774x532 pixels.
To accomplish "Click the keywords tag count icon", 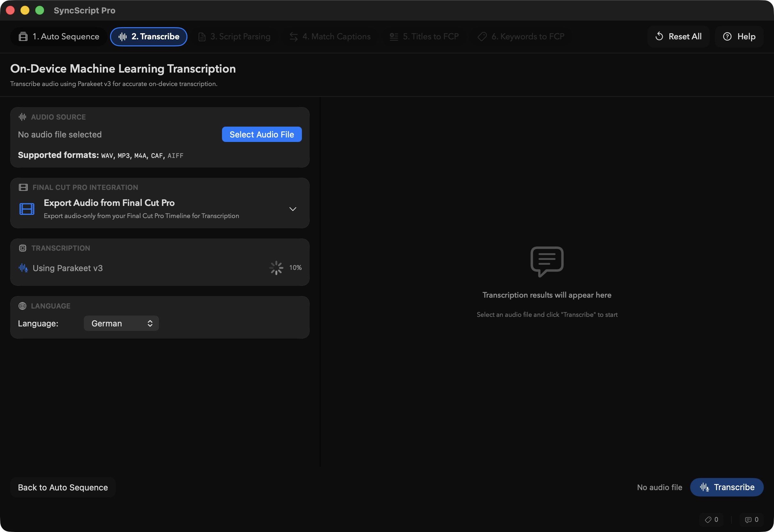I will [708, 520].
